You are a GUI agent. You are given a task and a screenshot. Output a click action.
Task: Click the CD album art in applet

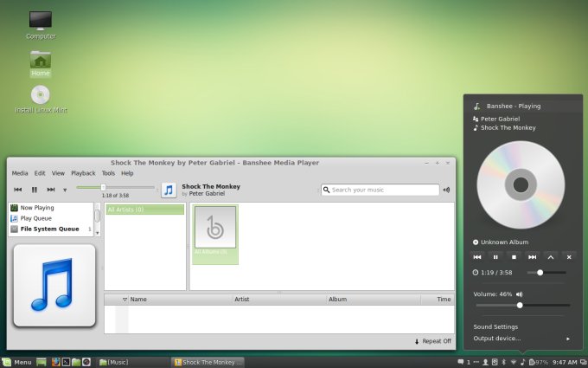click(521, 184)
